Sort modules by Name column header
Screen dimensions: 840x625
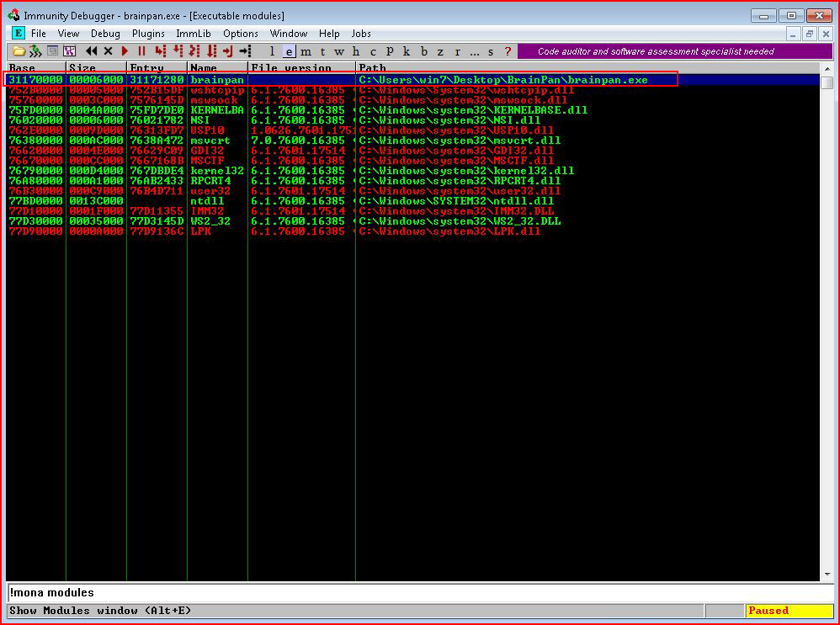217,68
